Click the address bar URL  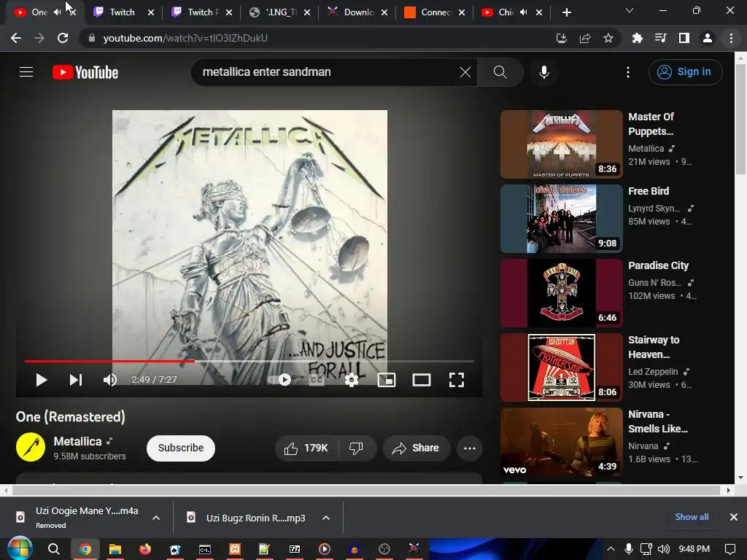tap(185, 38)
